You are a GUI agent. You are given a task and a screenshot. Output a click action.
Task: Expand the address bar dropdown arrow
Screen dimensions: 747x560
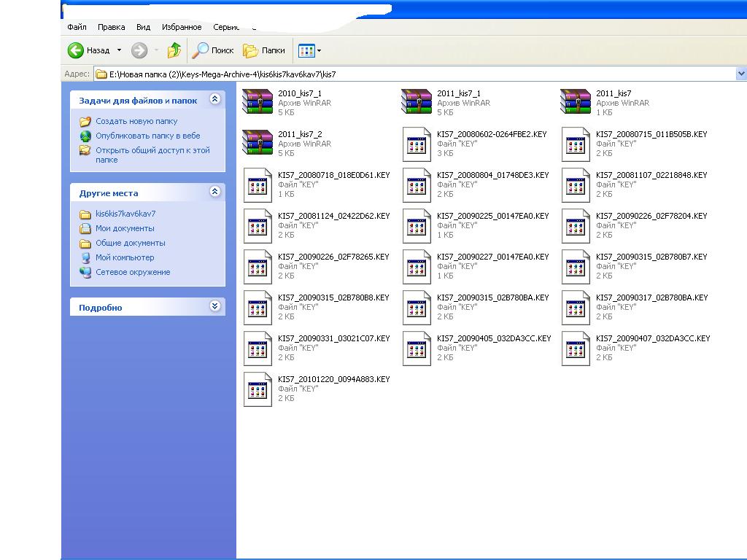click(741, 74)
